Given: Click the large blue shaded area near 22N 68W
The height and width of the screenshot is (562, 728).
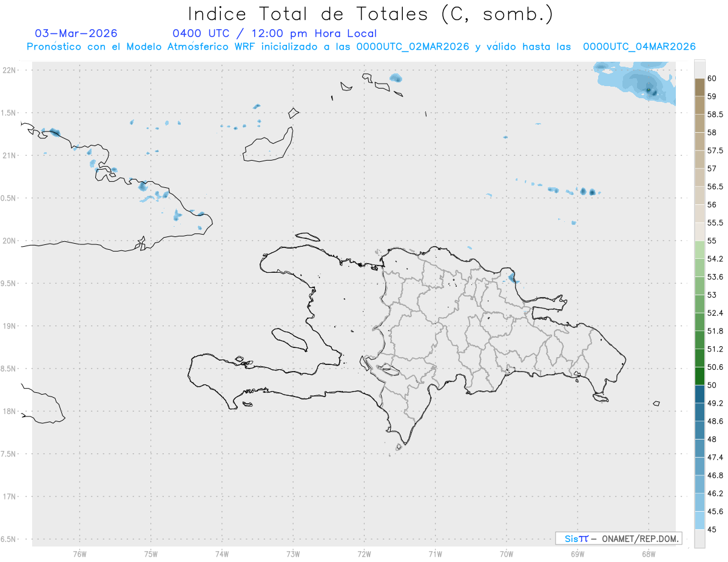Looking at the screenshot, I should (x=637, y=84).
